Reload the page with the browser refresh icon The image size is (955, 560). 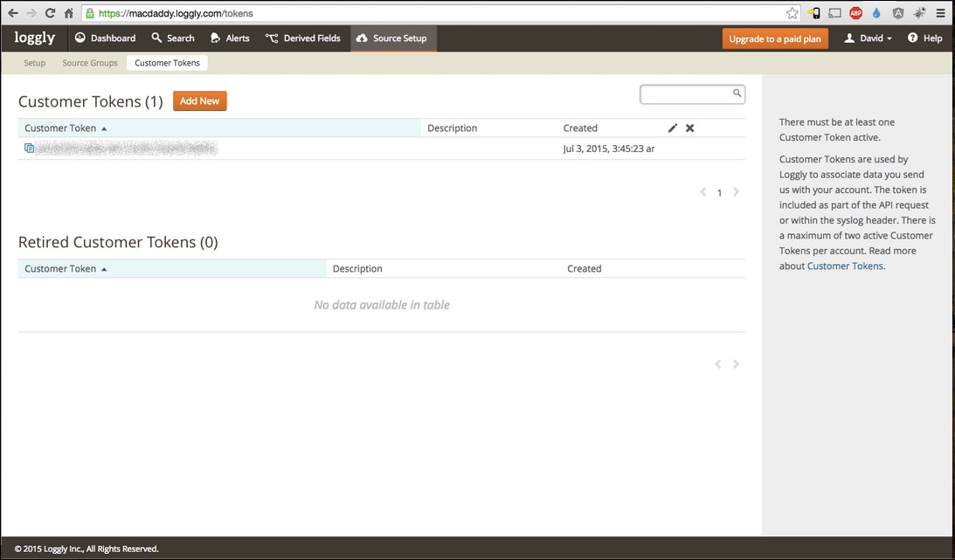(x=50, y=13)
